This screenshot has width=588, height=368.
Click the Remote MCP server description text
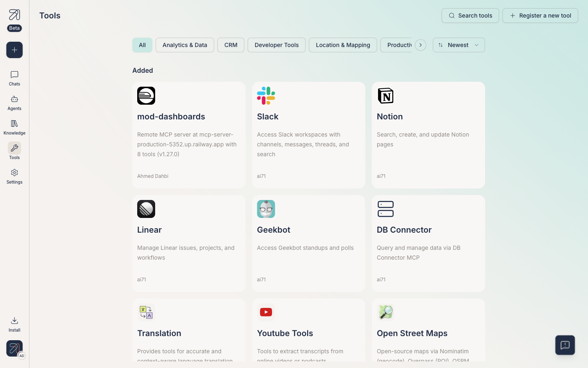tap(187, 144)
